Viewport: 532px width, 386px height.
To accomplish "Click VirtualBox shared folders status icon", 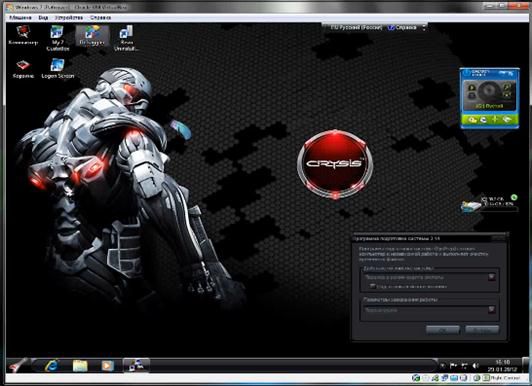I will point(454,378).
